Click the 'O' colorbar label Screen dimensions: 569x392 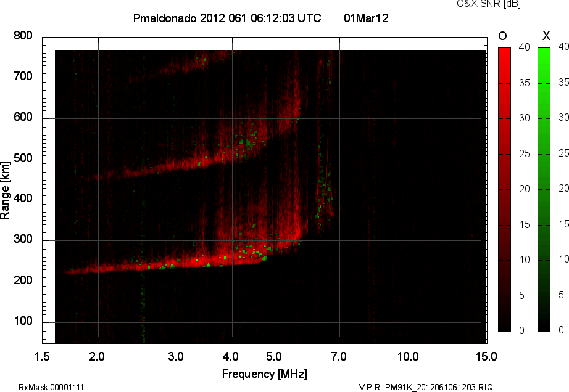pyautogui.click(x=502, y=36)
